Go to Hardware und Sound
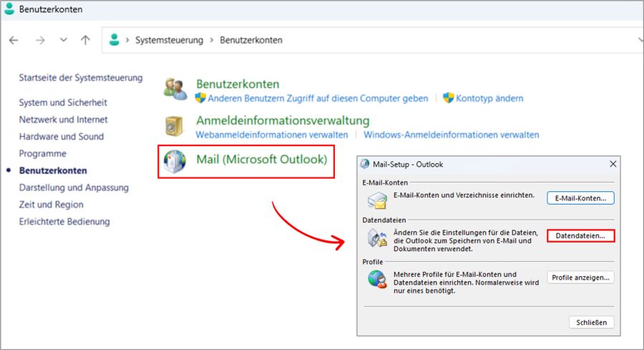This screenshot has width=644, height=350. [62, 137]
